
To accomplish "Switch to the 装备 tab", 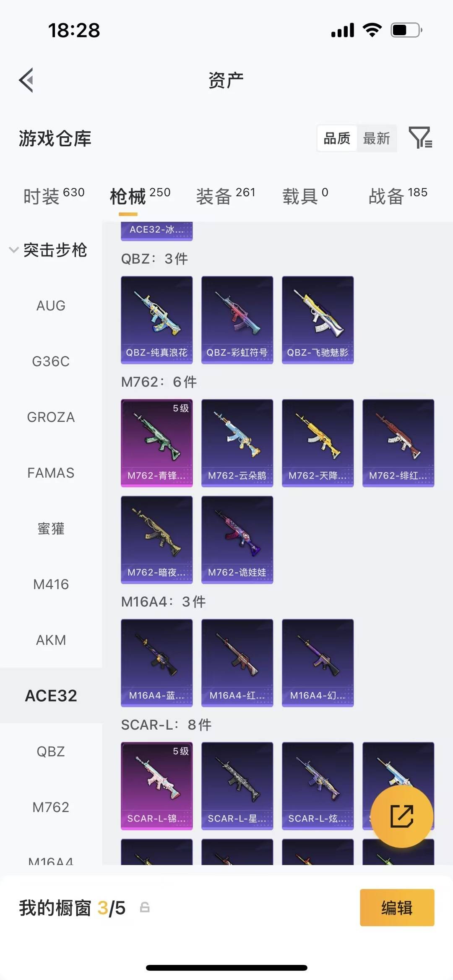I will 226,196.
